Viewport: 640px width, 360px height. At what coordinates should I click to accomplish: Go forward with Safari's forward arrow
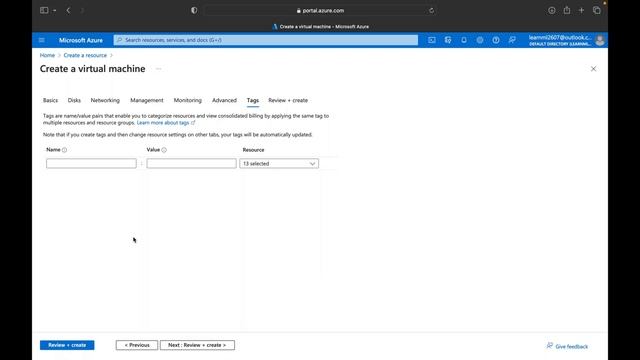pos(82,10)
